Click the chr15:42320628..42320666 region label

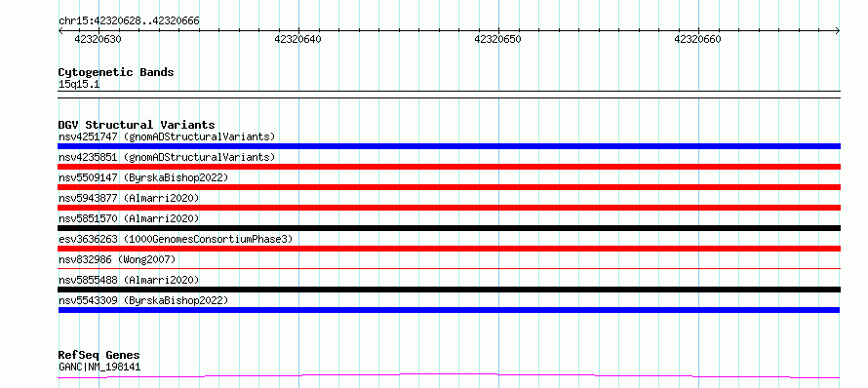tap(129, 21)
